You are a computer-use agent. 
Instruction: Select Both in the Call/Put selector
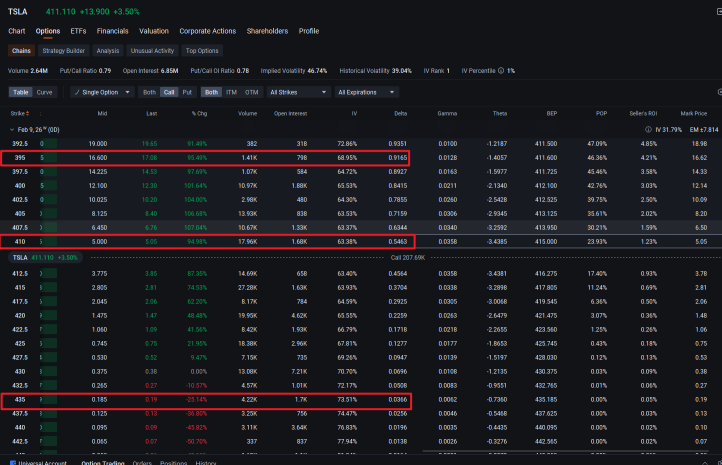(149, 93)
